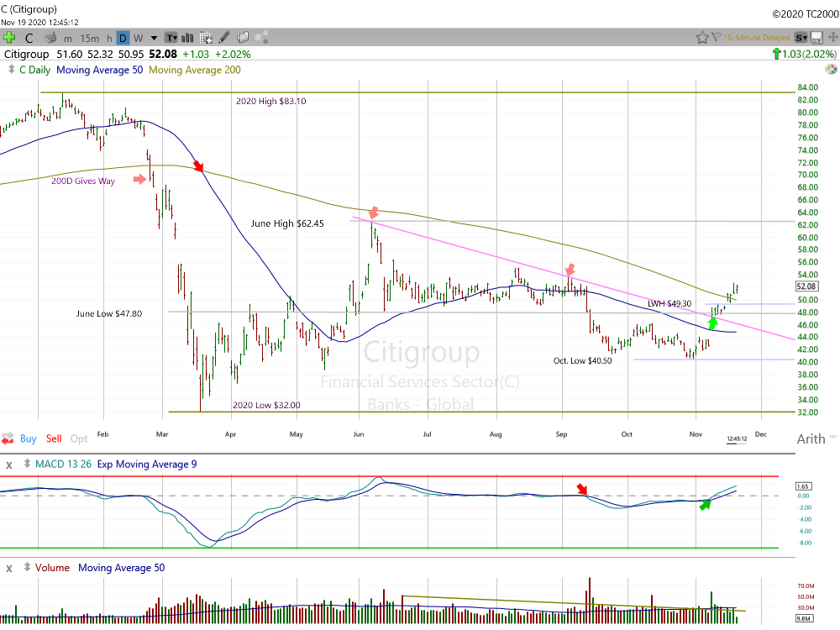
Task: Open the T chart template dropdown
Action: coord(171,38)
